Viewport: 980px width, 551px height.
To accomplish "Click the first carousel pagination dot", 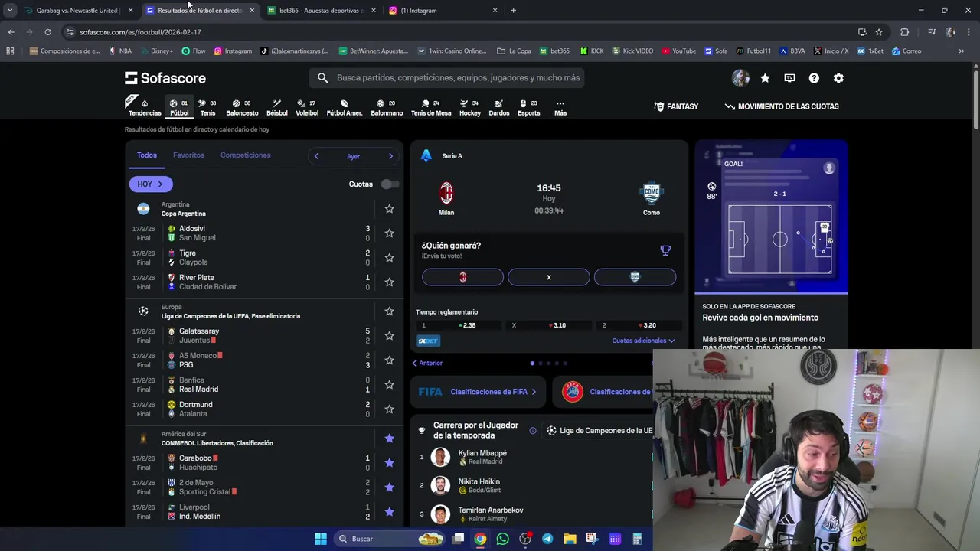I will pos(532,364).
